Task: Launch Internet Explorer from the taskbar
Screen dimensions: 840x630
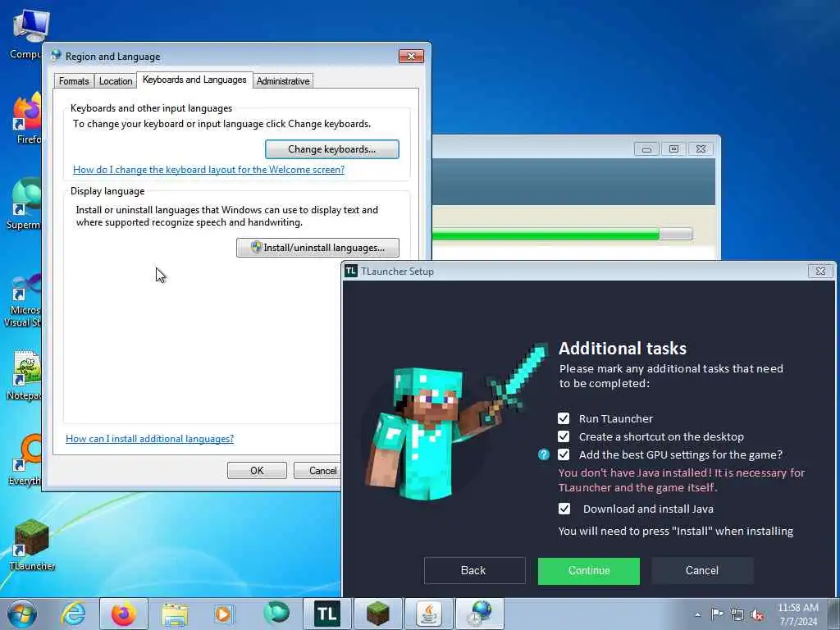Action: 73,614
